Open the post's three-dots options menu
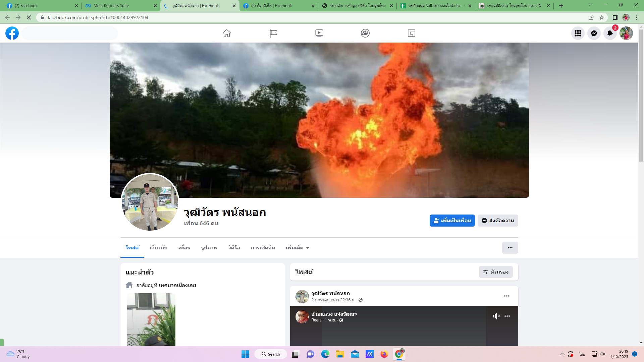 click(x=506, y=296)
